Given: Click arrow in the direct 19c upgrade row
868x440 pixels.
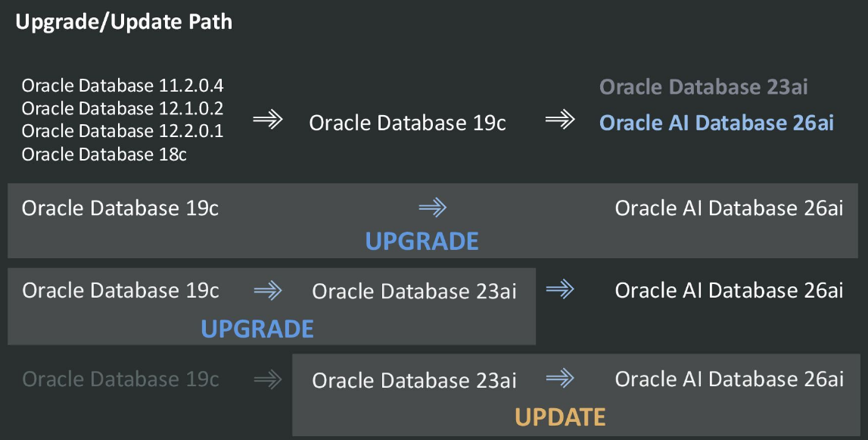Looking at the screenshot, I should coord(432,207).
